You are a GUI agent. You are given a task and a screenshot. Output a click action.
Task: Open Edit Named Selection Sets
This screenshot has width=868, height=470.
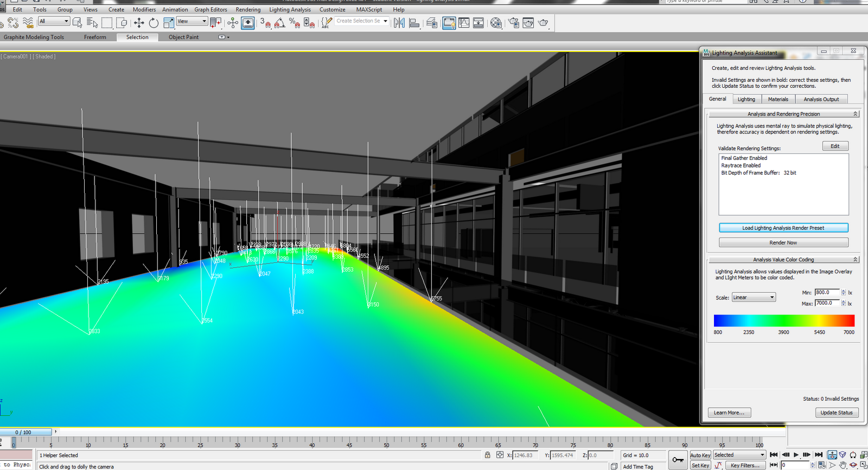327,22
